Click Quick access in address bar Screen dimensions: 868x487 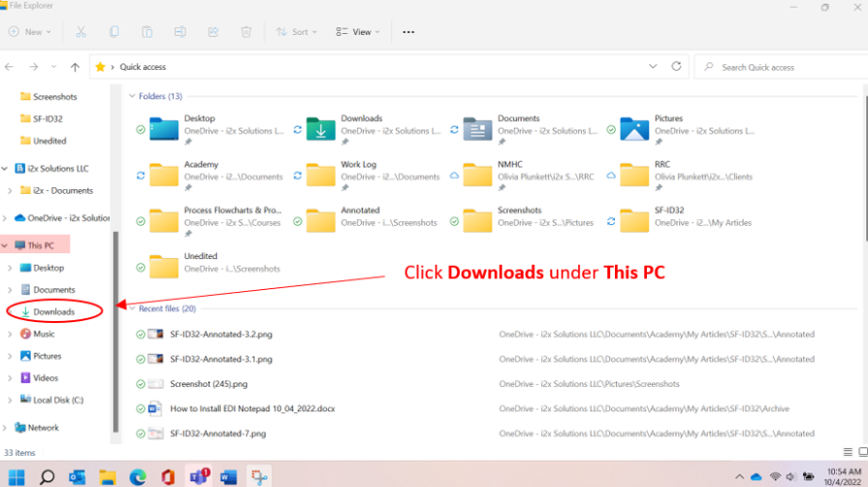pos(143,67)
